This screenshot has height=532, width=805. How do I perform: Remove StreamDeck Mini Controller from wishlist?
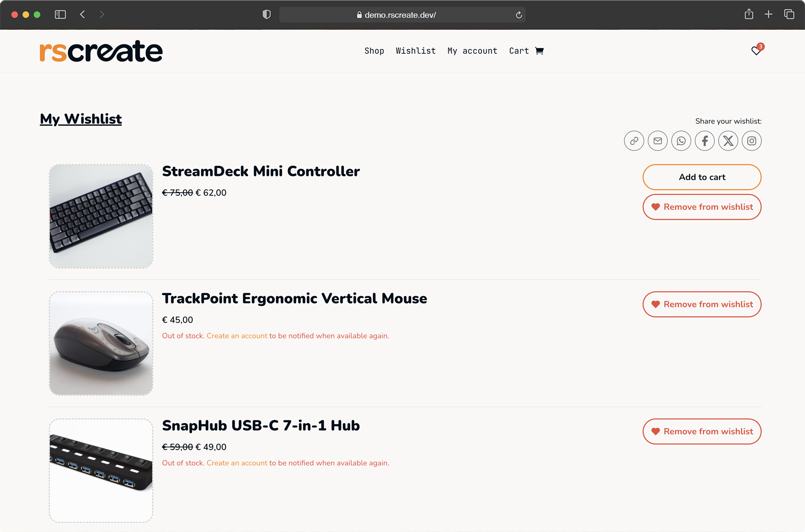[702, 207]
